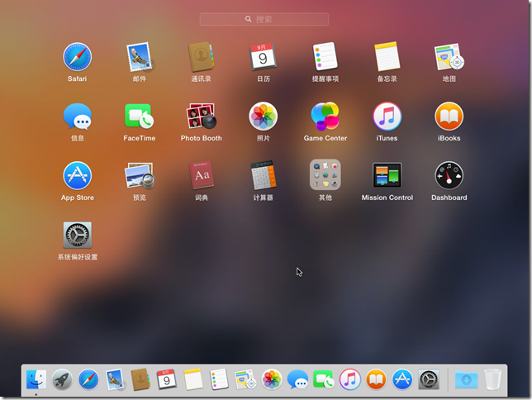The width and height of the screenshot is (532, 400).
Task: Open 通讯录 (Contacts) in Launchpad
Action: coord(202,57)
